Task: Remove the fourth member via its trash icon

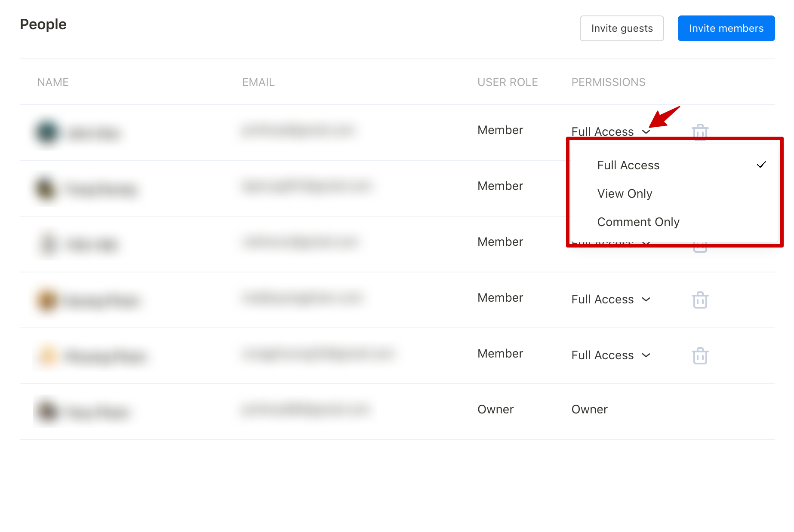Action: click(x=700, y=300)
